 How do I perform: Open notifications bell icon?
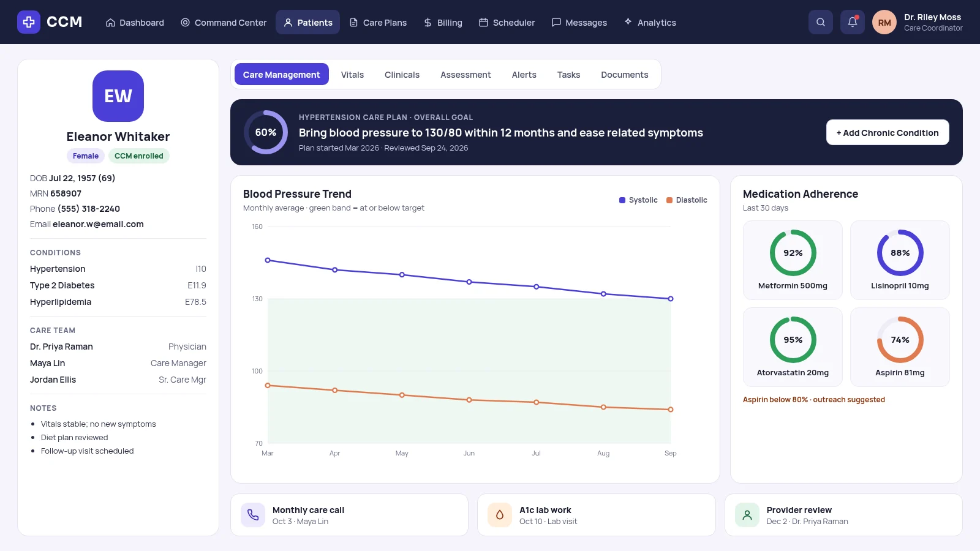pyautogui.click(x=853, y=22)
